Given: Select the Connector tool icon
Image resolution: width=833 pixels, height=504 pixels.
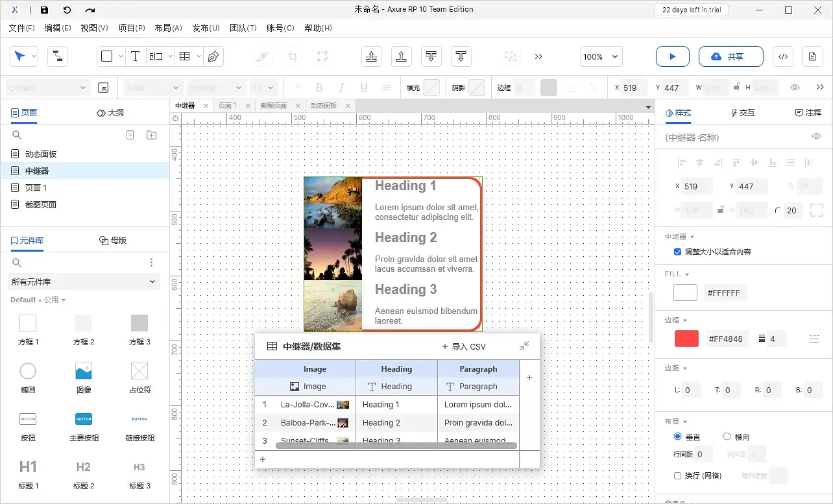Looking at the screenshot, I should pyautogui.click(x=58, y=56).
